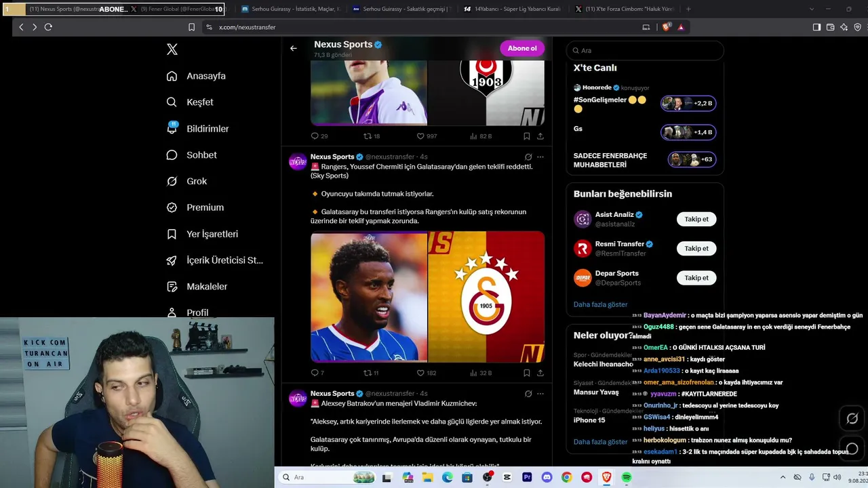Viewport: 868px width, 488px height.
Task: Switch to the Fener Global browser tab
Action: pyautogui.click(x=178, y=9)
